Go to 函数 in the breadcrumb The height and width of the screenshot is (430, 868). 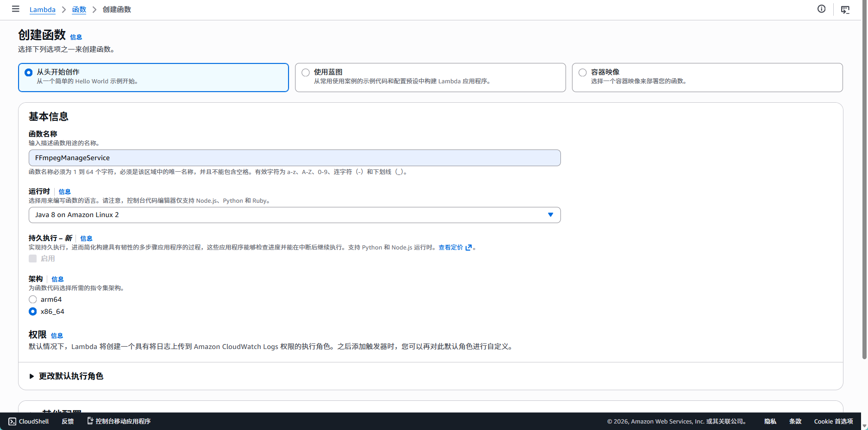79,10
